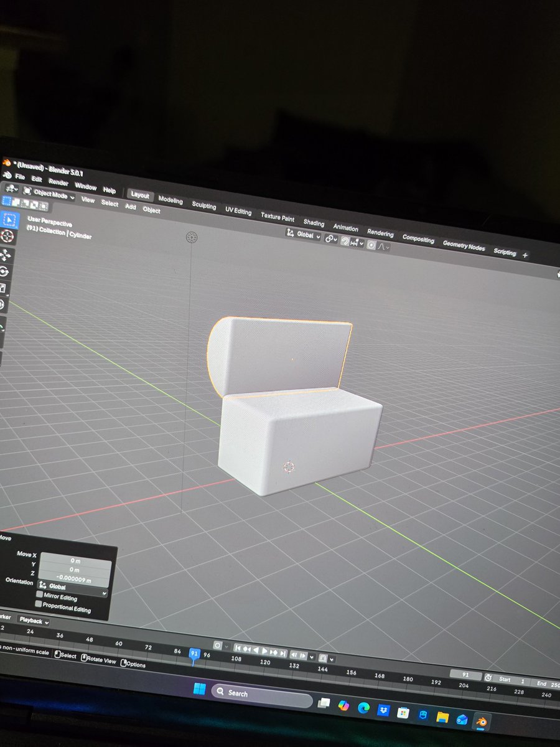Open the Render menu

(58, 182)
